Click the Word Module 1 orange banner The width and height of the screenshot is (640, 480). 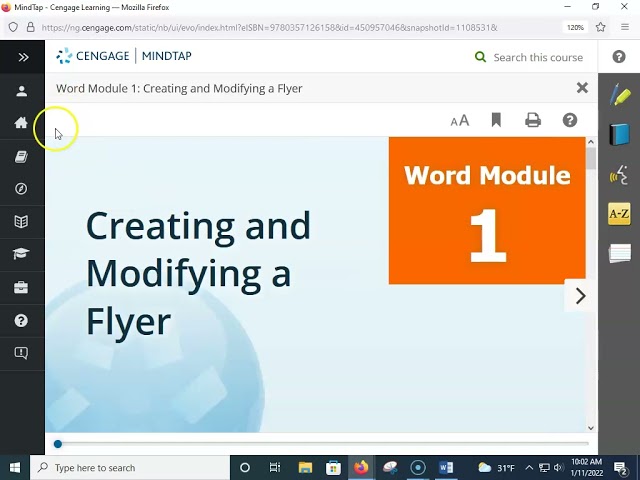(487, 211)
